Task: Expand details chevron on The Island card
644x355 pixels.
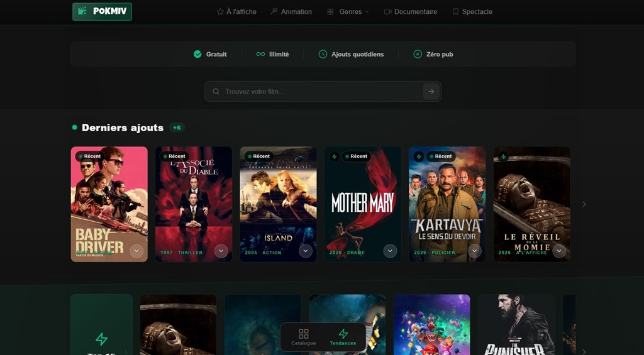Action: [x=306, y=251]
